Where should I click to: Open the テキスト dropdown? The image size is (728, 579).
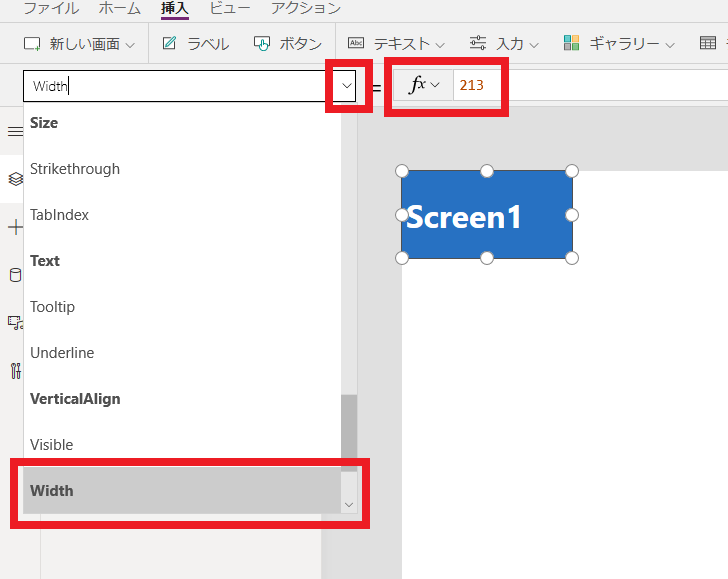click(x=396, y=44)
